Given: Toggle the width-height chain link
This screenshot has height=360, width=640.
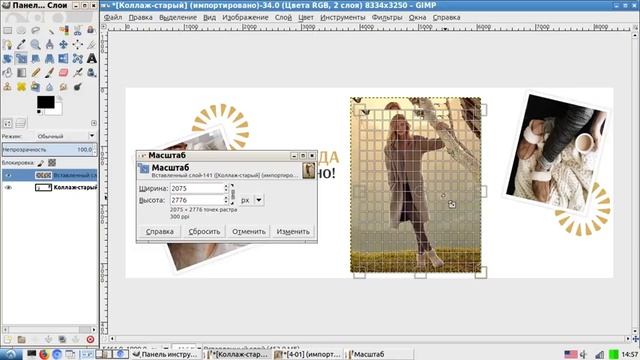Looking at the screenshot, I should pos(233,194).
